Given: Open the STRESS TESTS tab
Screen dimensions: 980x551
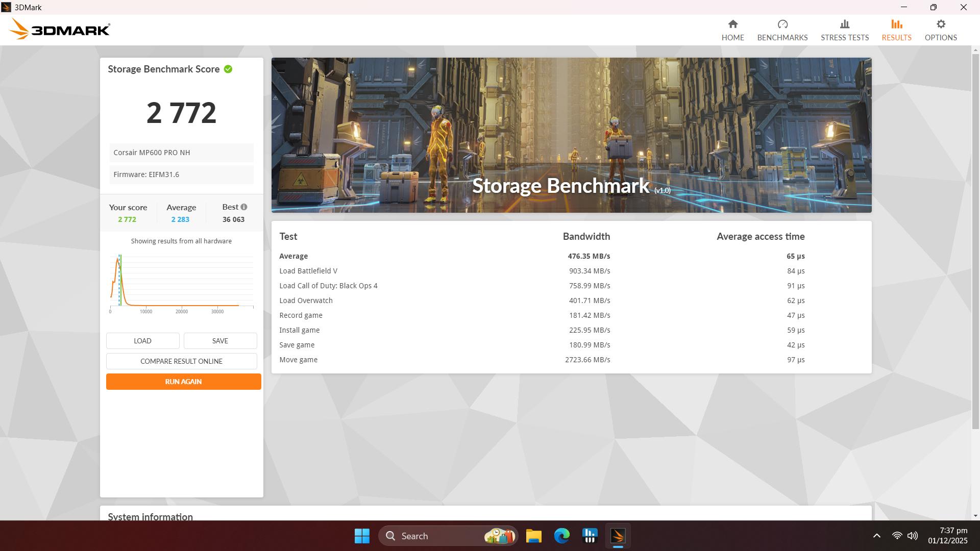Looking at the screenshot, I should point(845,37).
